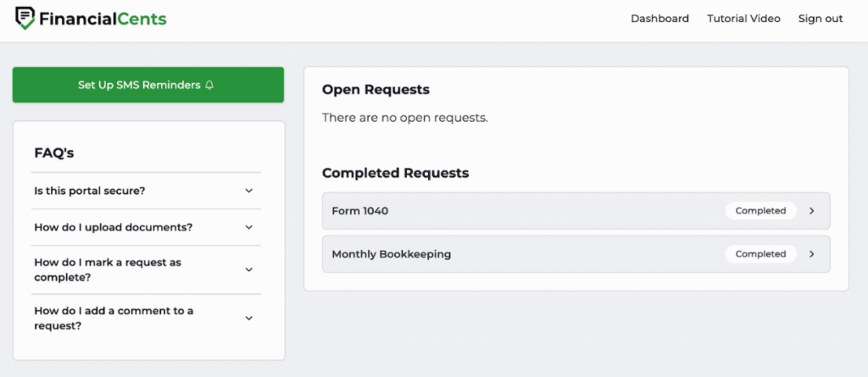Click the Completed badge on Monthly Bookkeeping
Screen dimensions: 868x377
[760, 254]
